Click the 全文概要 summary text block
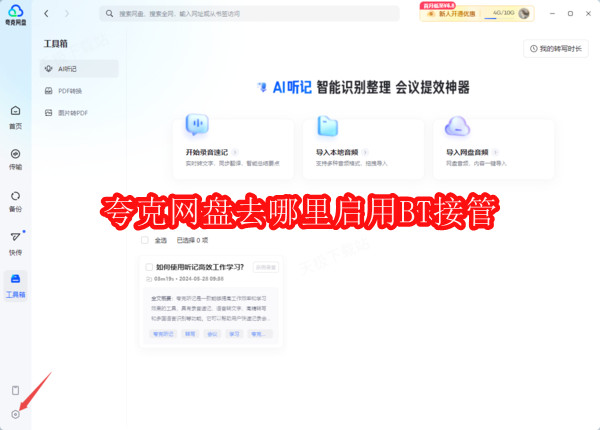Screen dimensions: 600x430 (211, 308)
